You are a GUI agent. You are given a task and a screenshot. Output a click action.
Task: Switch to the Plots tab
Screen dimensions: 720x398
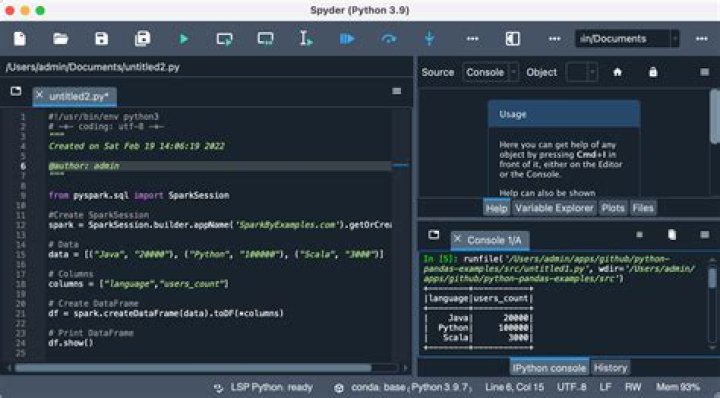pyautogui.click(x=613, y=208)
